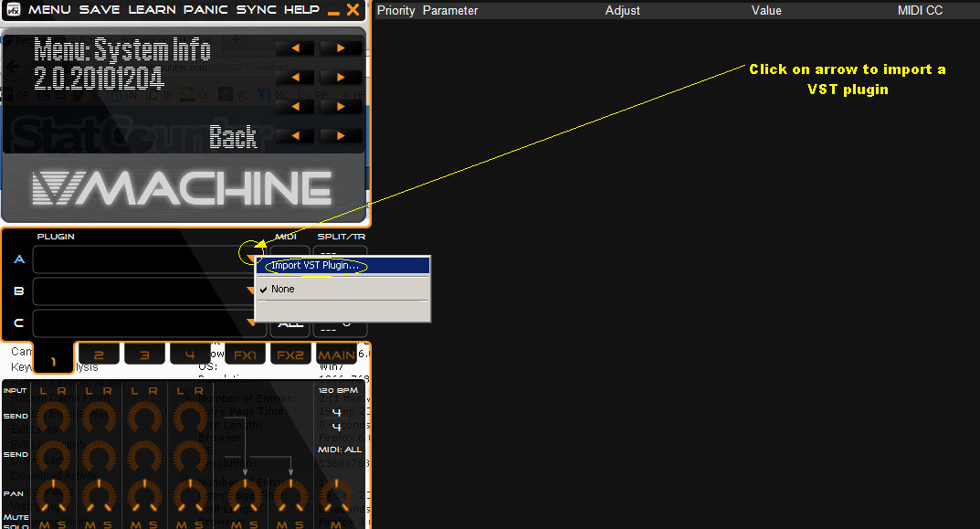The image size is (980, 529).
Task: Solo the first mixer channel (S)
Action: 61,524
